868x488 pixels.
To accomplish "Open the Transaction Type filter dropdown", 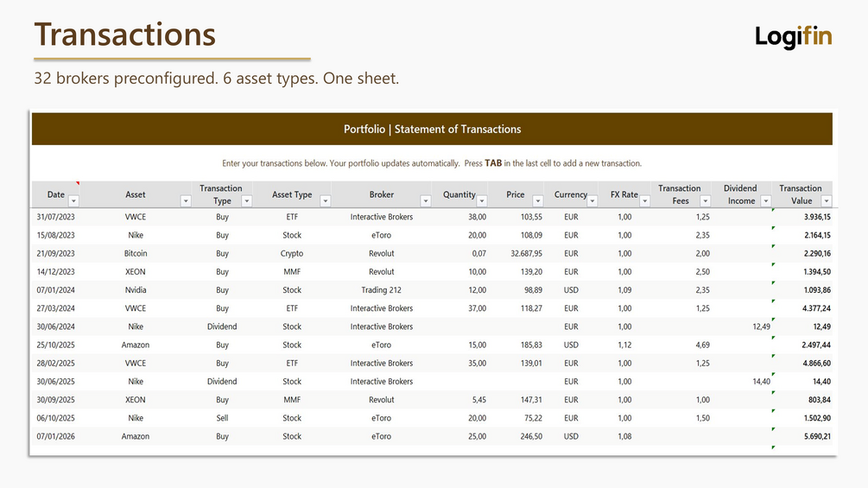I will coord(246,201).
